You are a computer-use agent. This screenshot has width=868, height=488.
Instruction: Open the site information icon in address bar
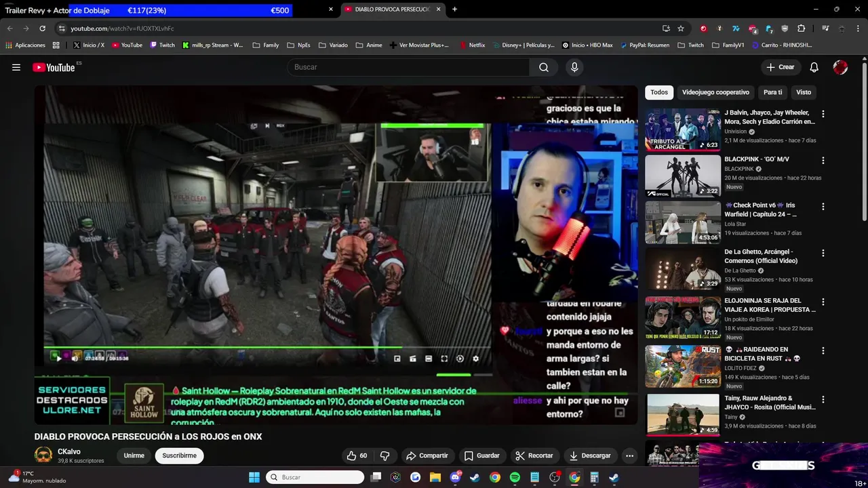(x=61, y=28)
